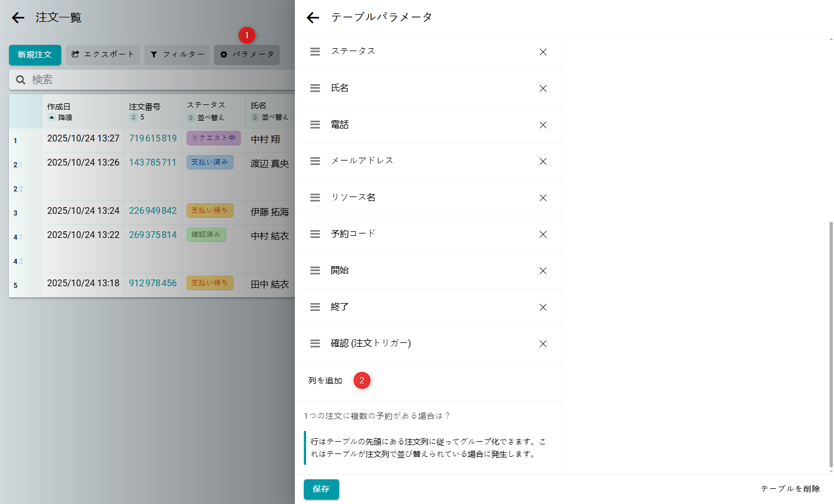
Task: Click 支払い待ち badge for order 226949842
Action: click(209, 210)
